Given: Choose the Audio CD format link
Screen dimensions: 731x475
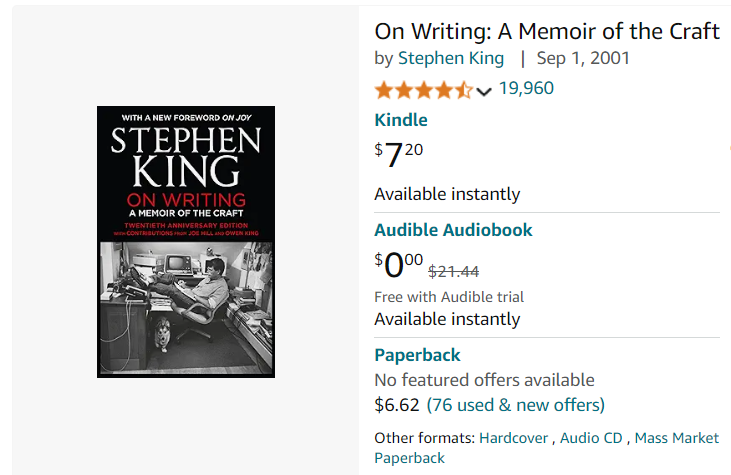Looking at the screenshot, I should point(591,438).
